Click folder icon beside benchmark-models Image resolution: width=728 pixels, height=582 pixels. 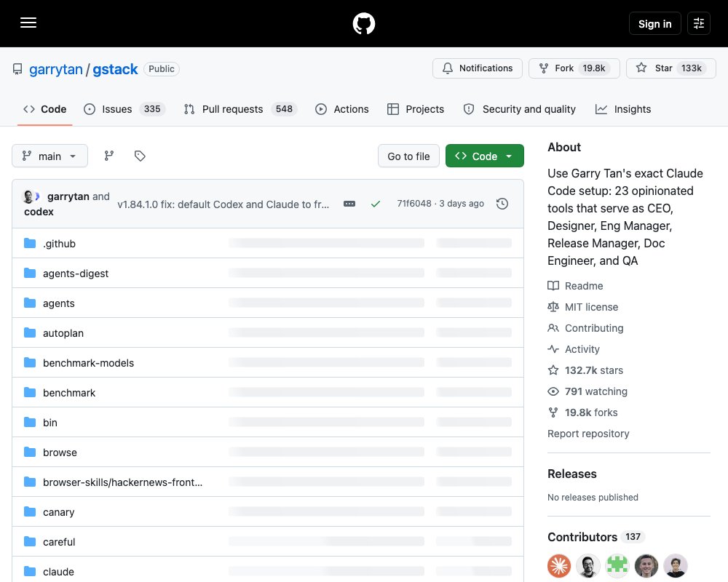coord(30,362)
